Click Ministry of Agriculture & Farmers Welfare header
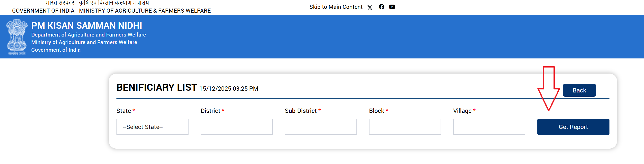 (145, 11)
